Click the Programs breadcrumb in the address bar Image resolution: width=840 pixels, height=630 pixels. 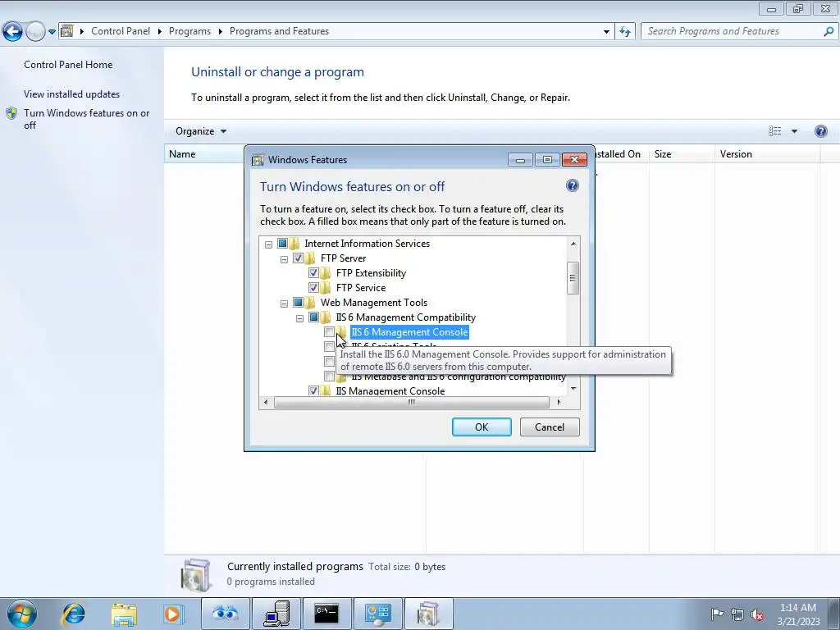[x=189, y=31]
